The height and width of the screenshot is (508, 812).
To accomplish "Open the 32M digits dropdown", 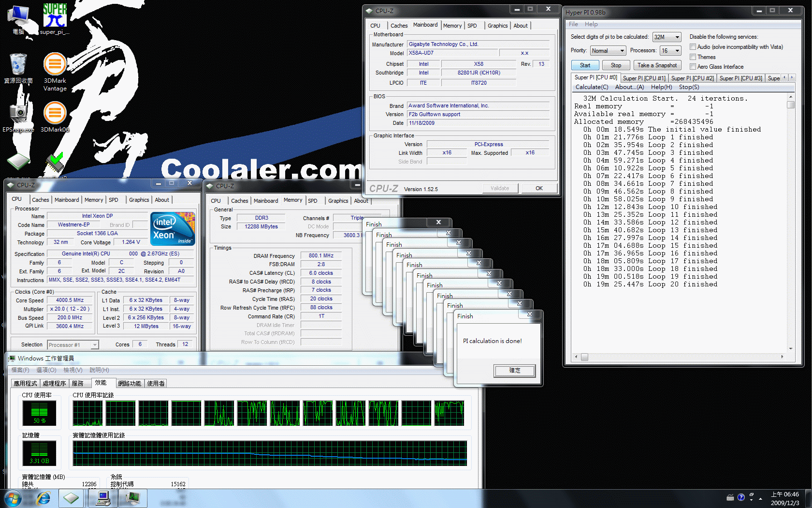I will pos(667,37).
